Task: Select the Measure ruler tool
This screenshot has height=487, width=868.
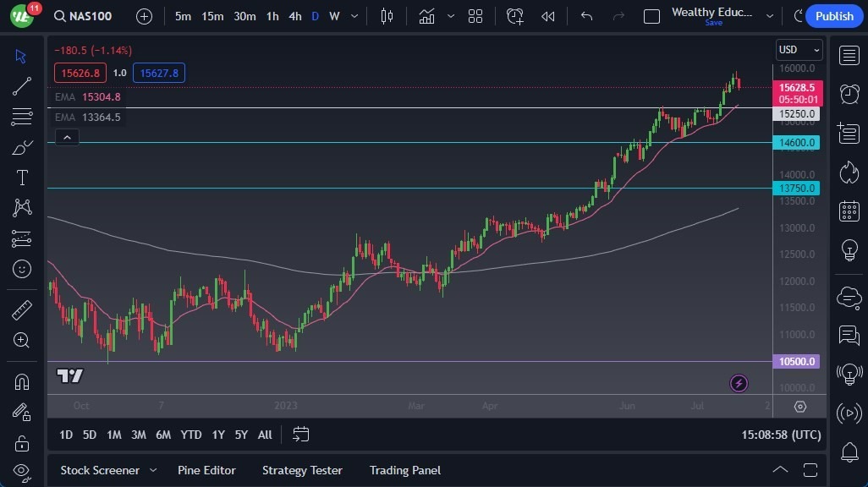Action: pyautogui.click(x=21, y=309)
